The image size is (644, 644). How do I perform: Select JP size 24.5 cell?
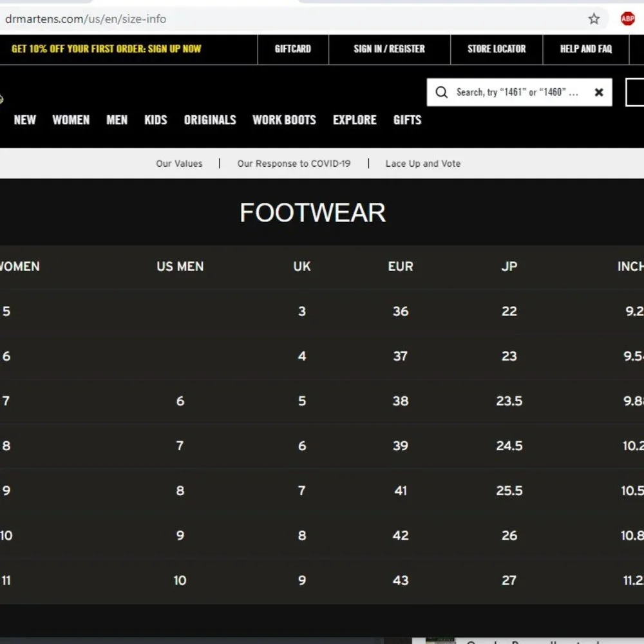click(x=509, y=446)
